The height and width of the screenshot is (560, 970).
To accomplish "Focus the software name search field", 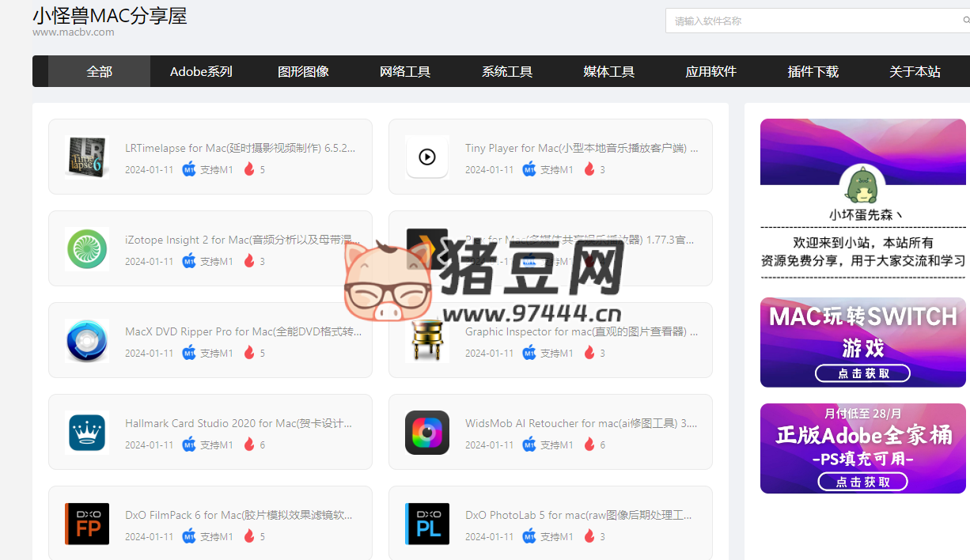I will coord(815,21).
